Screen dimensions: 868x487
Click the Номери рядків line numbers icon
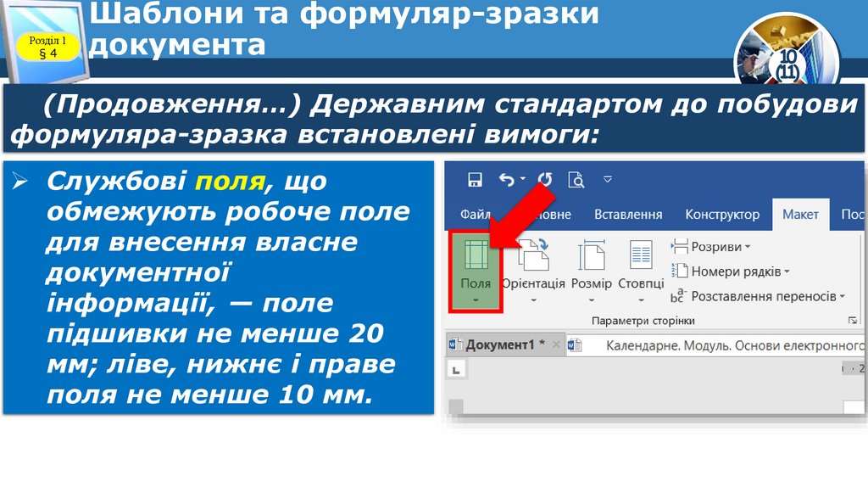click(x=679, y=271)
